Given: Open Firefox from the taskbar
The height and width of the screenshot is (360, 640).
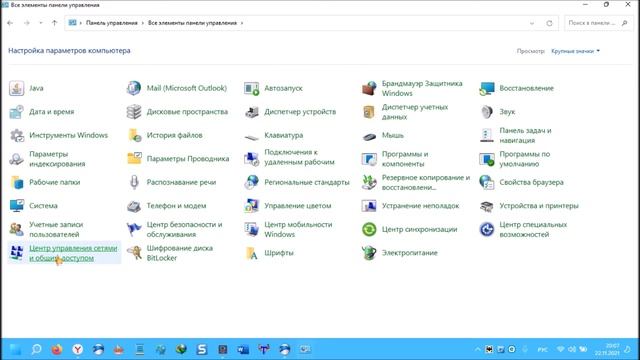Looking at the screenshot, I should point(57,349).
